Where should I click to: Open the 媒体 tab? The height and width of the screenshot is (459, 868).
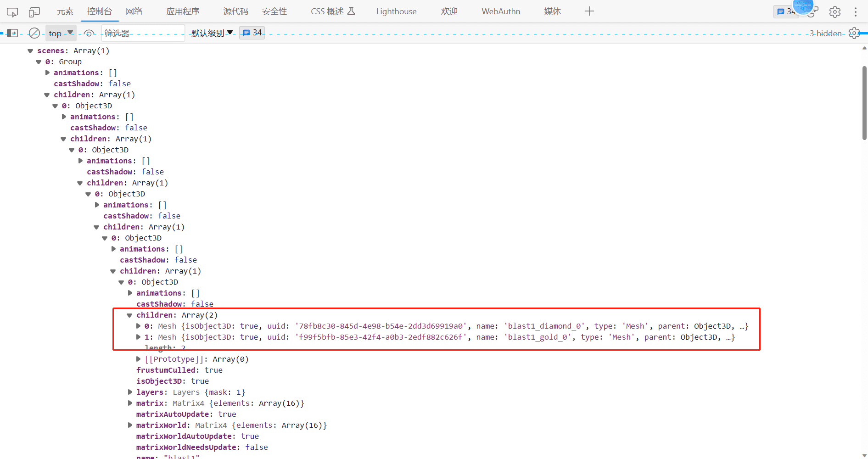[552, 11]
